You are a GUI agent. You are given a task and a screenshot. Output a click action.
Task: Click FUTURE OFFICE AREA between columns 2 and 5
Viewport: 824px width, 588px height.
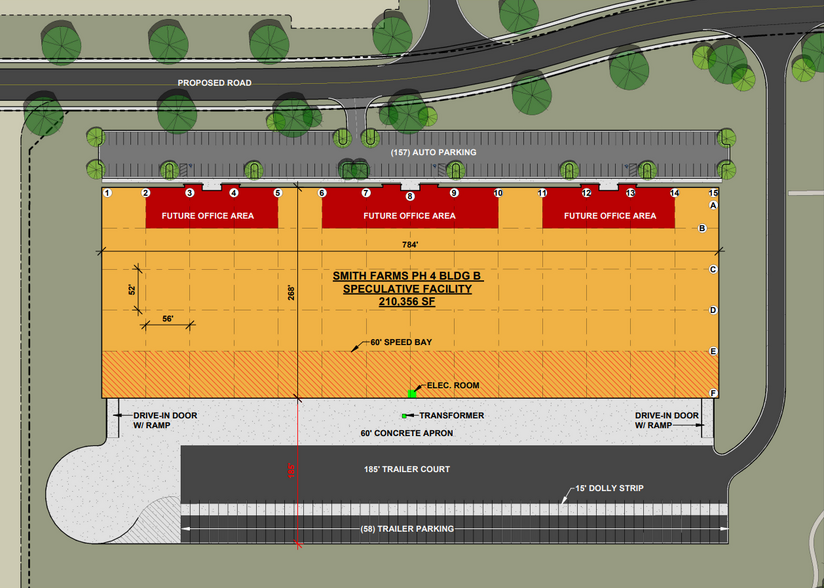pyautogui.click(x=208, y=216)
